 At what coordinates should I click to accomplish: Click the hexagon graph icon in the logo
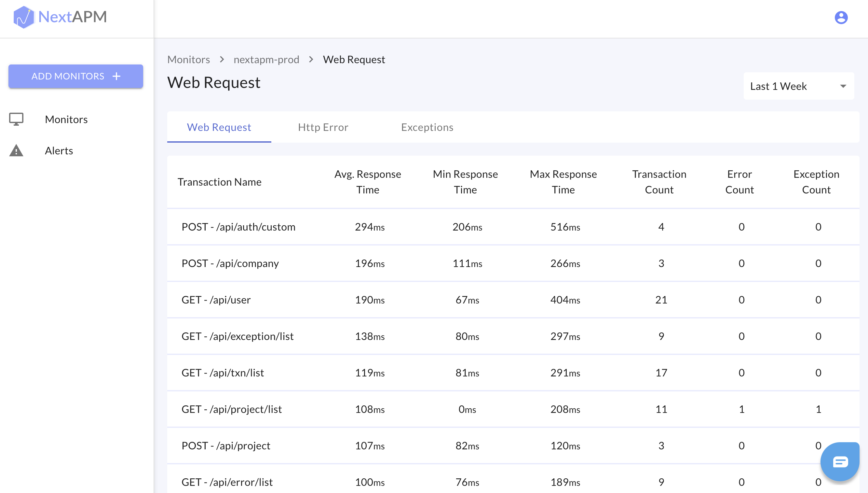point(24,17)
